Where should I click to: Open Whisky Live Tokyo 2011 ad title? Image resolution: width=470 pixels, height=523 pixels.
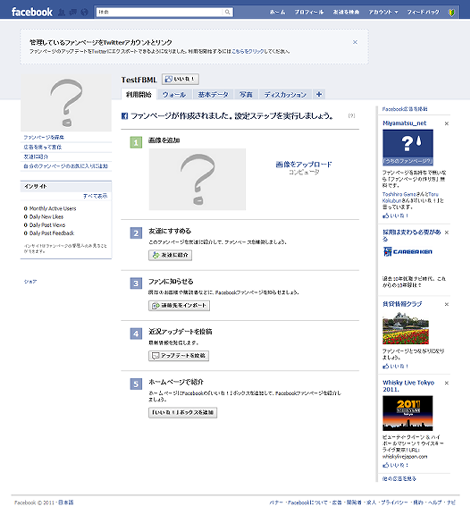click(x=408, y=386)
